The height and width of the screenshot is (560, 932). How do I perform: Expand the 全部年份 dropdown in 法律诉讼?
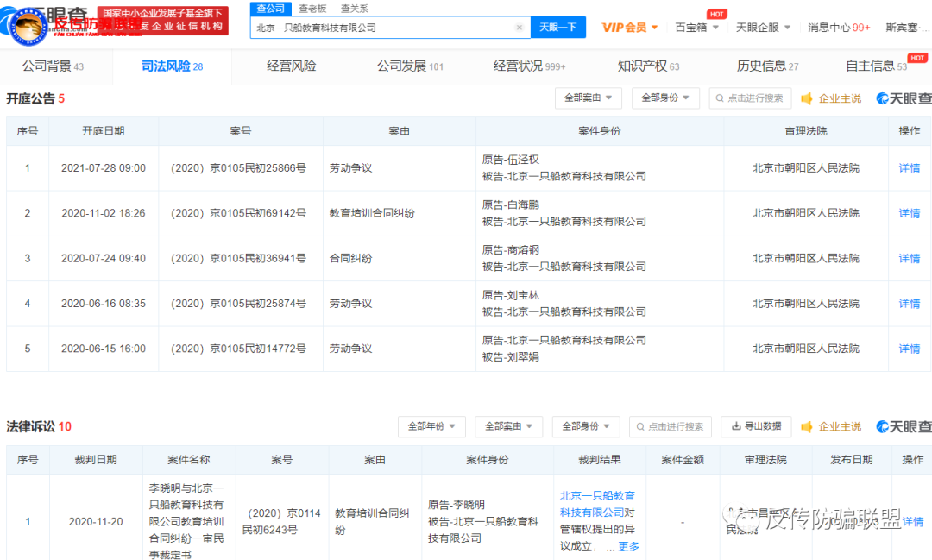click(431, 426)
